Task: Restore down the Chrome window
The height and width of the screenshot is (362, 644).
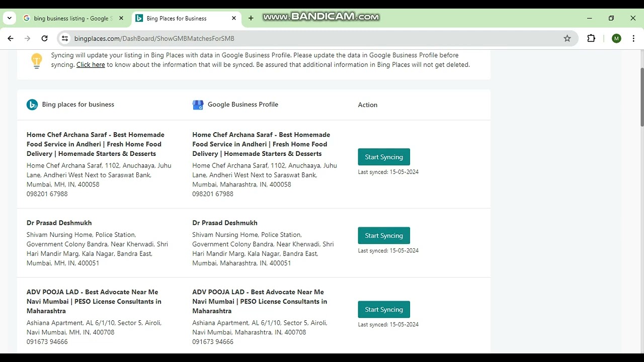Action: click(x=611, y=18)
